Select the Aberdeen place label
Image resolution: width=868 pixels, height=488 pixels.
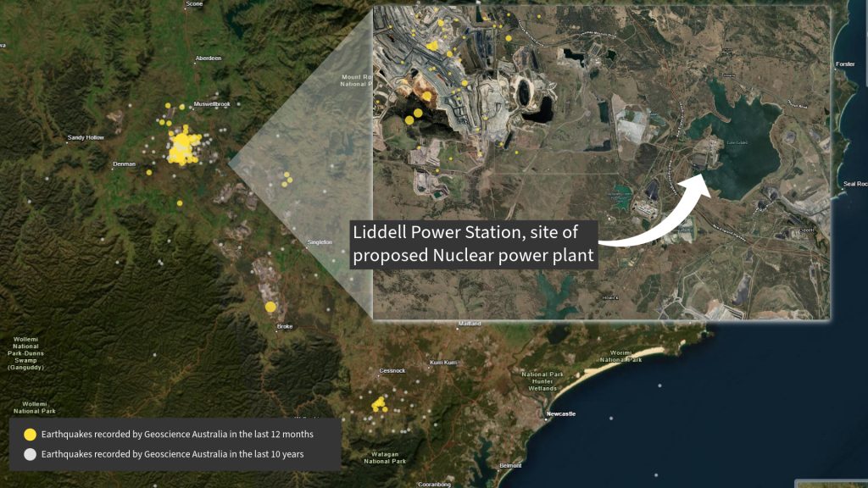click(x=209, y=58)
